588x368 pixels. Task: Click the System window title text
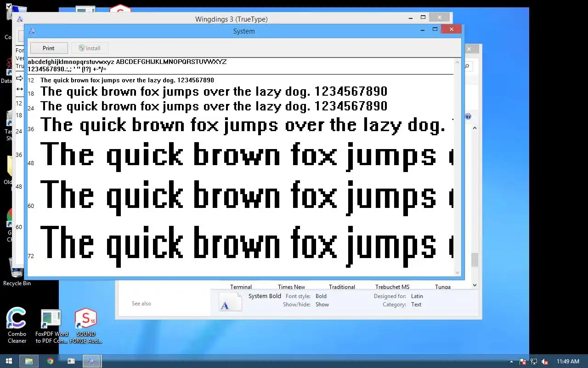[x=244, y=31]
